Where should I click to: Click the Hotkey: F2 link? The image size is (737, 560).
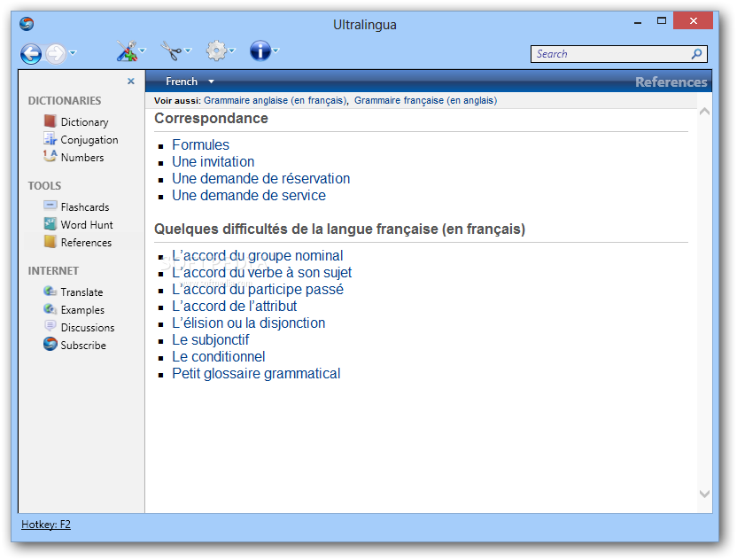point(46,525)
